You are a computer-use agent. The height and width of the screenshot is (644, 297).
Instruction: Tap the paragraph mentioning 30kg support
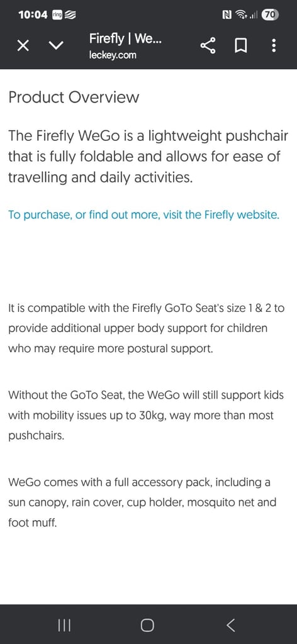pyautogui.click(x=146, y=415)
